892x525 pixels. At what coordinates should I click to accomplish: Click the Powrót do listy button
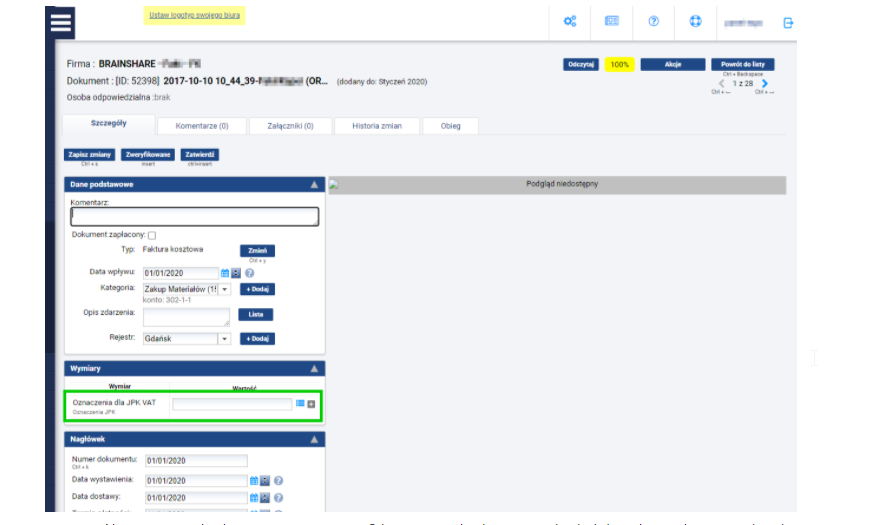pyautogui.click(x=743, y=64)
